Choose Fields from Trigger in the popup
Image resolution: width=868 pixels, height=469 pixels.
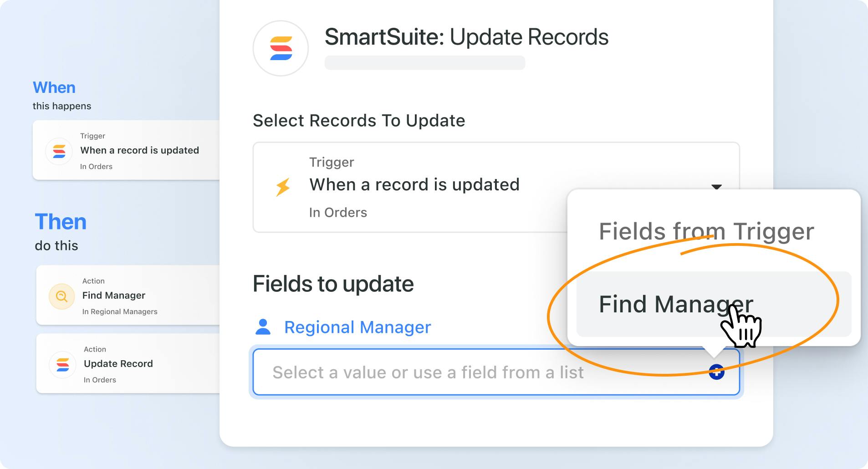tap(706, 231)
